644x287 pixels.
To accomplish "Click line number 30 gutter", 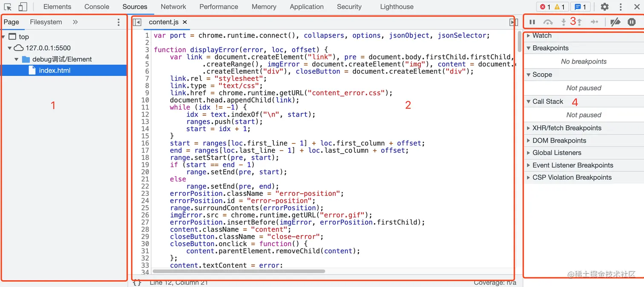I will 145,244.
